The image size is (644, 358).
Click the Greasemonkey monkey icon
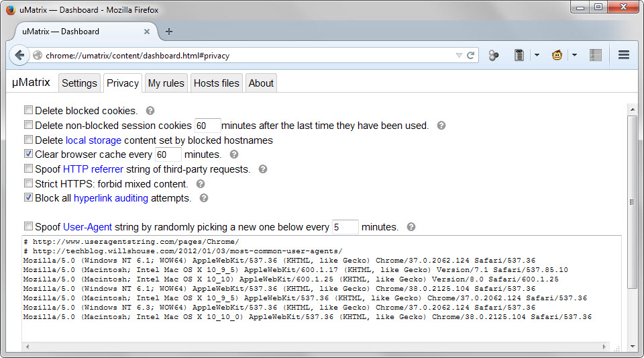557,55
